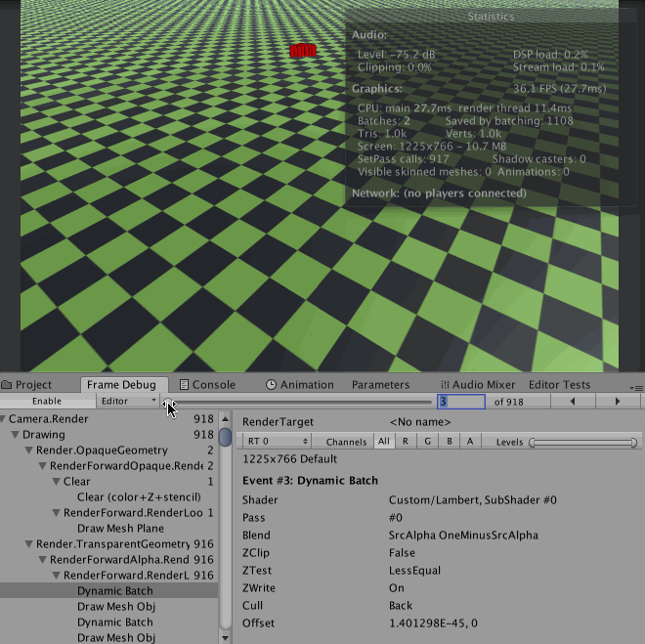The width and height of the screenshot is (645, 644).
Task: Open the Editor connection dropdown
Action: [128, 401]
